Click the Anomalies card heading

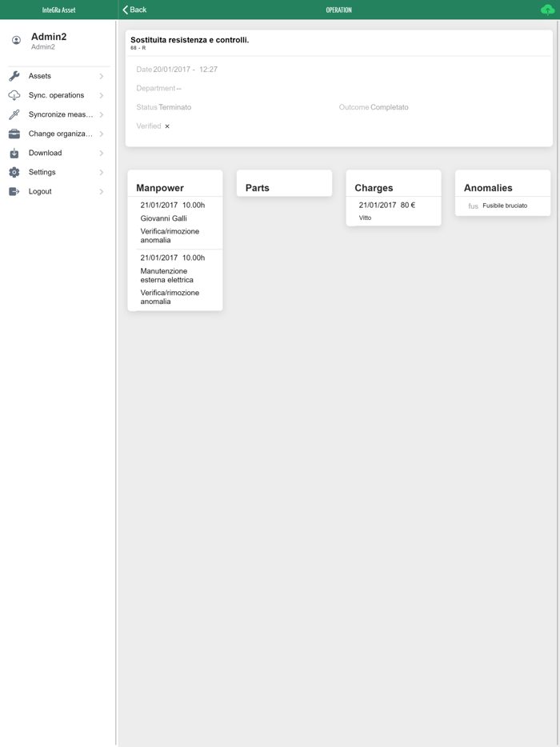tap(488, 188)
